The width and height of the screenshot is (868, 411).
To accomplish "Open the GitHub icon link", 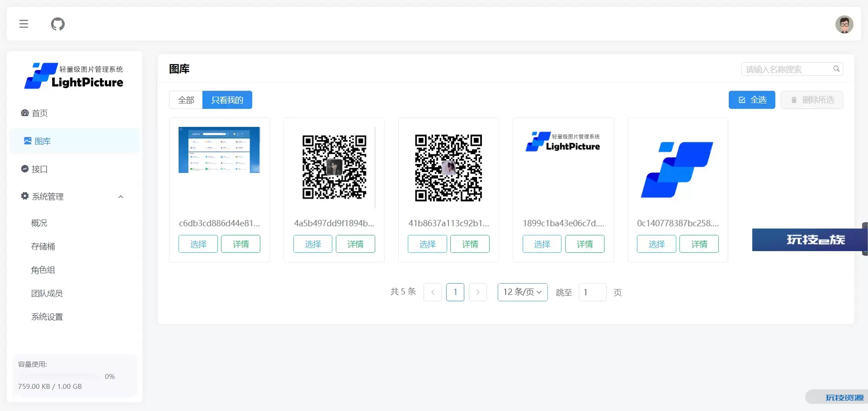I will (x=58, y=24).
